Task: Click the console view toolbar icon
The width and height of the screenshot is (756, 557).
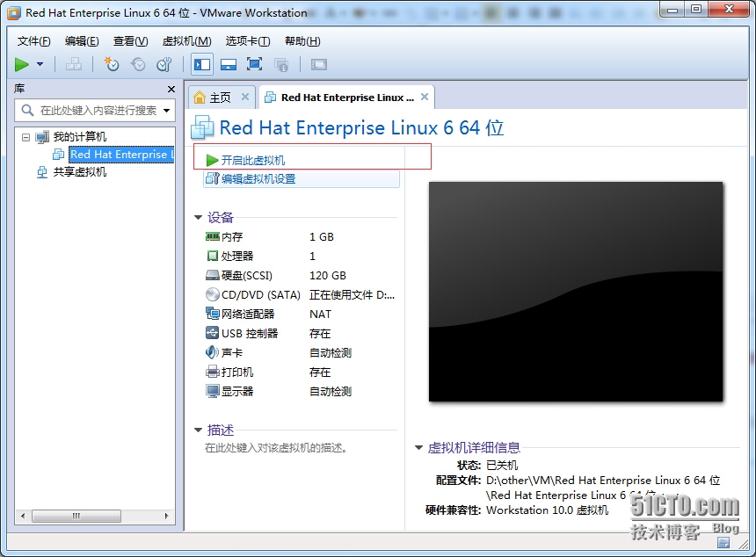Action: click(319, 64)
